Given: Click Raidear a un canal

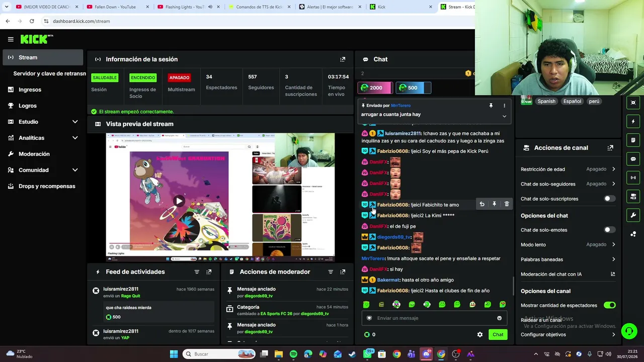Looking at the screenshot, I should click(541, 320).
